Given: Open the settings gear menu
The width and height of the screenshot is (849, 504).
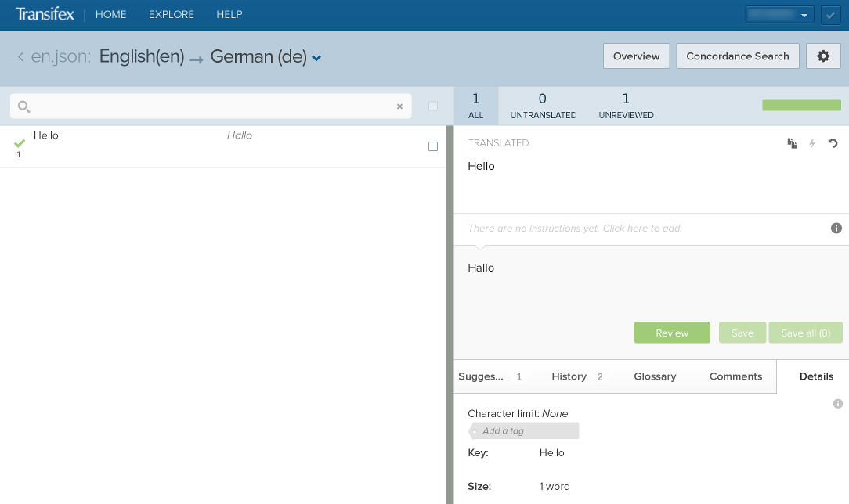Looking at the screenshot, I should point(823,56).
